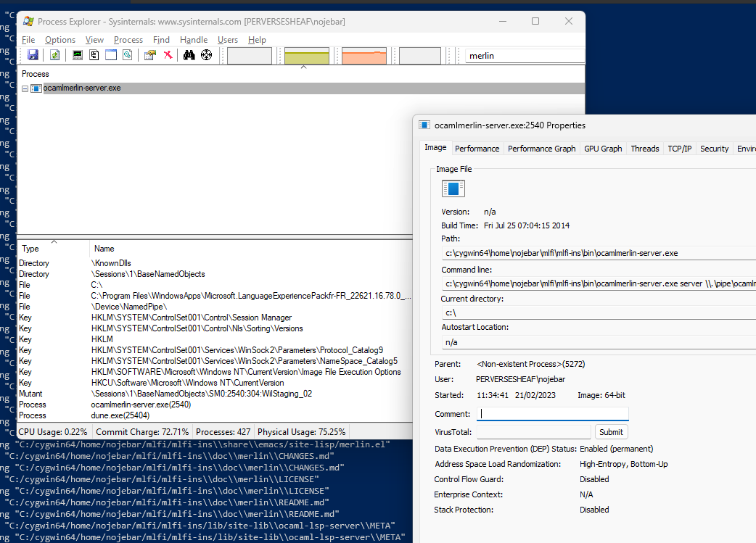Click the I/O history mini graph

(x=420, y=56)
